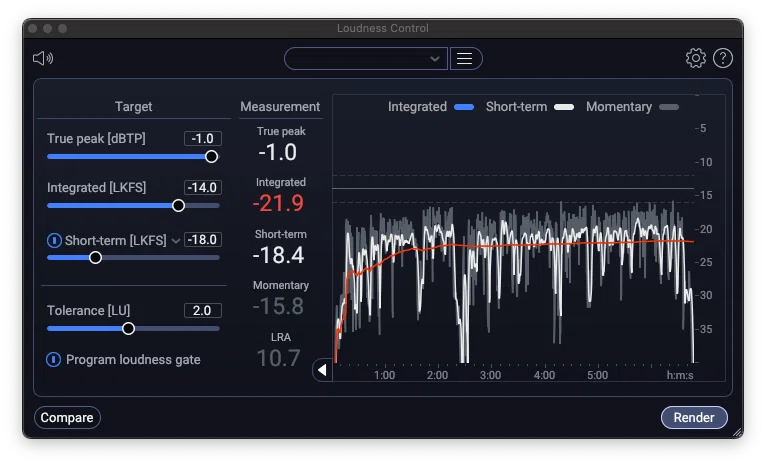766x465 pixels.
Task: Open the settings gear
Action: point(696,58)
